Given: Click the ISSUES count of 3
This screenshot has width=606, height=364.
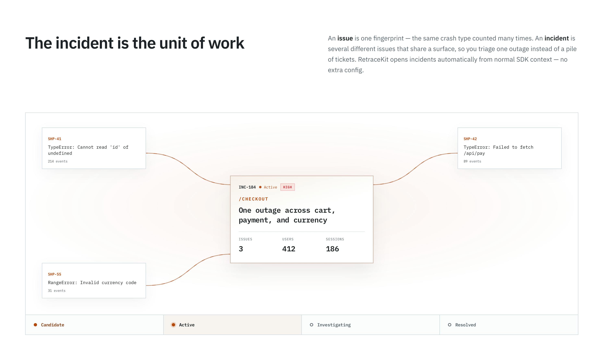Looking at the screenshot, I should [x=241, y=249].
